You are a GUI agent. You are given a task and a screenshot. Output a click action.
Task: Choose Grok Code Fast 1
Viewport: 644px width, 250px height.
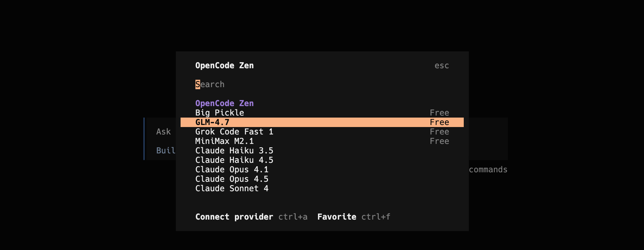coord(234,132)
